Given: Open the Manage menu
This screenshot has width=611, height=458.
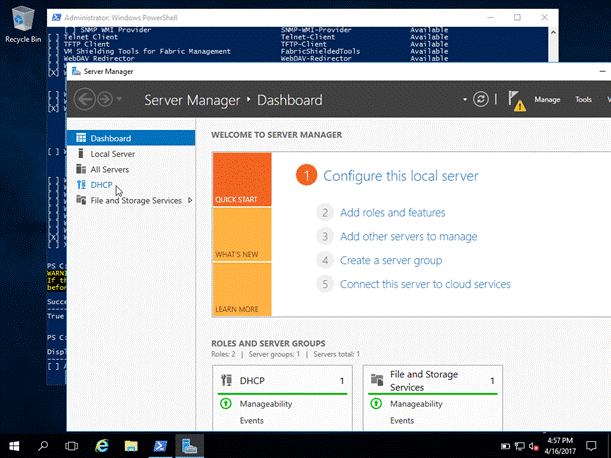Looking at the screenshot, I should click(547, 99).
